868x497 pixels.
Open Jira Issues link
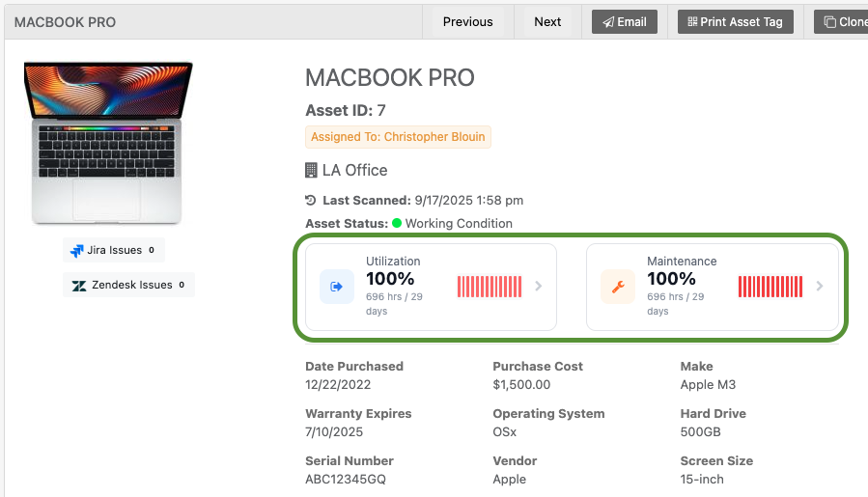114,251
